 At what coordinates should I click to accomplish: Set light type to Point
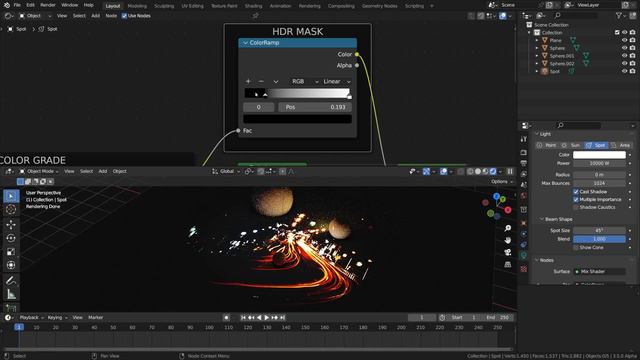547,145
